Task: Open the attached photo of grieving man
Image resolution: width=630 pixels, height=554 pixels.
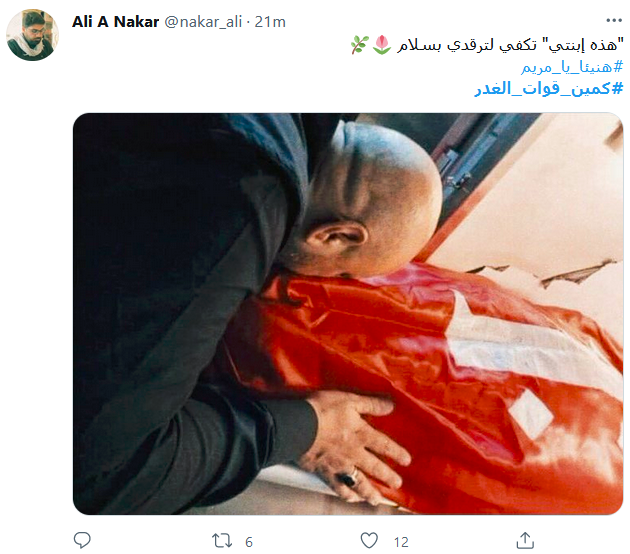Action: [348, 314]
